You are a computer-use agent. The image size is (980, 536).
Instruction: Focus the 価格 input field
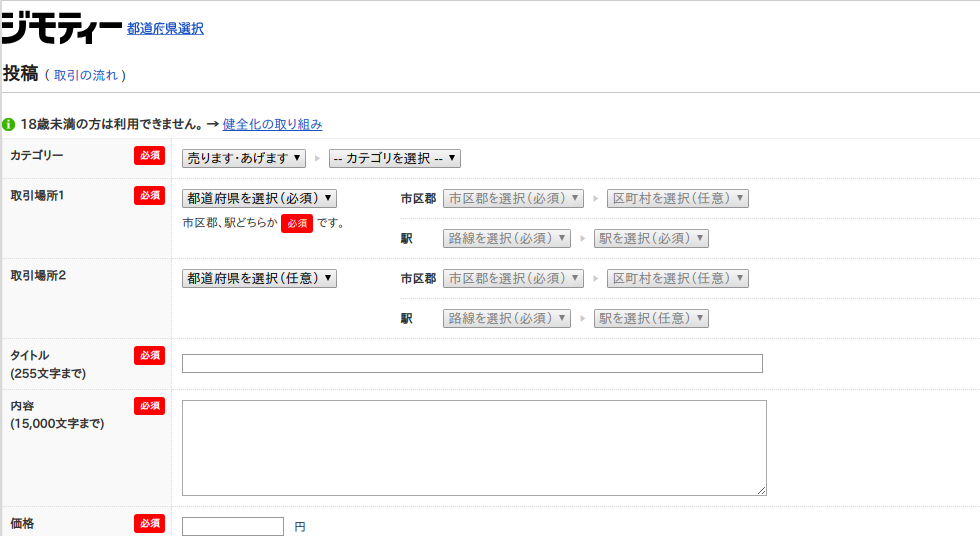pos(233,526)
